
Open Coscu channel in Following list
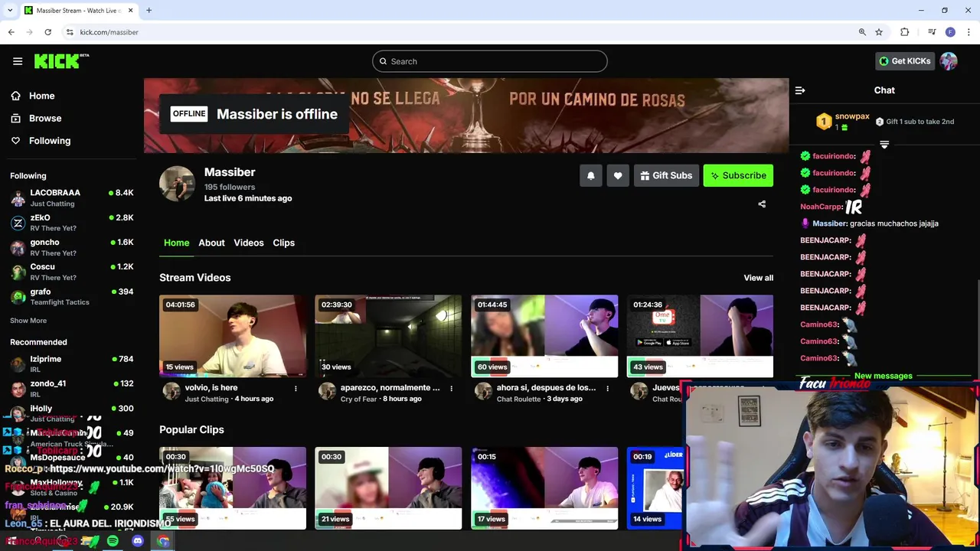pos(72,272)
